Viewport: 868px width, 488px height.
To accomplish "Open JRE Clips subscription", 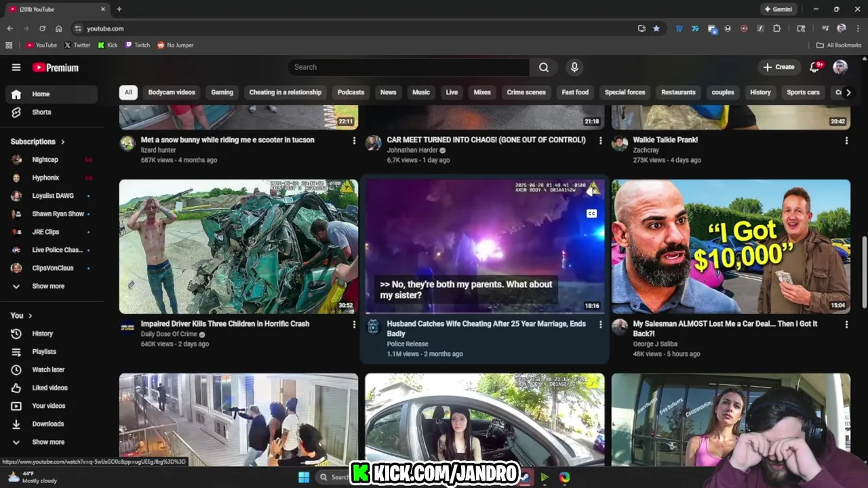I will click(x=52, y=232).
